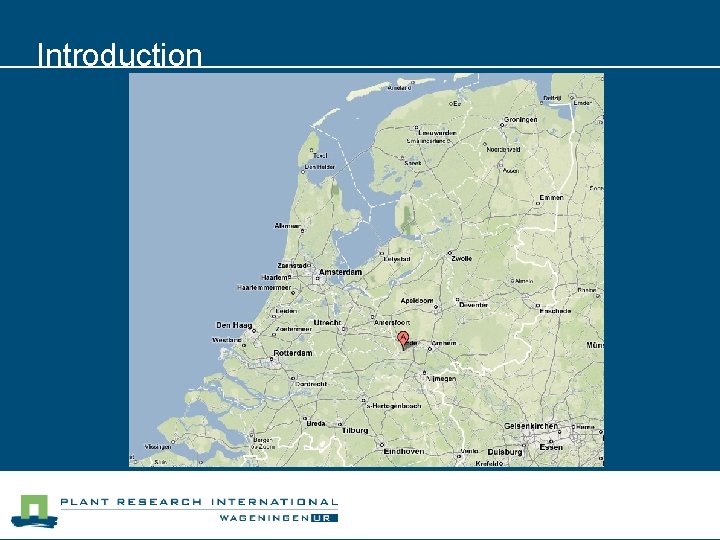The width and height of the screenshot is (720, 540).
Task: Click the Breda city label
Action: (316, 424)
